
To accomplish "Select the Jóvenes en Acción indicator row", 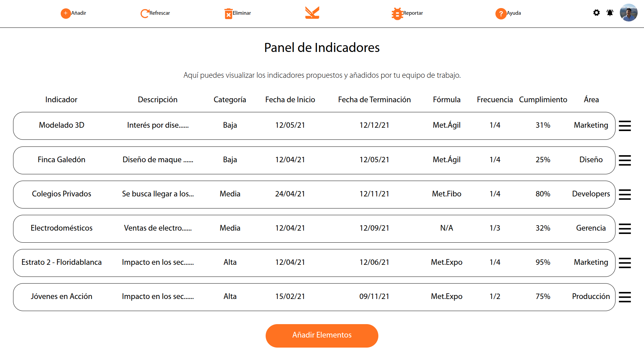I will click(x=314, y=297).
